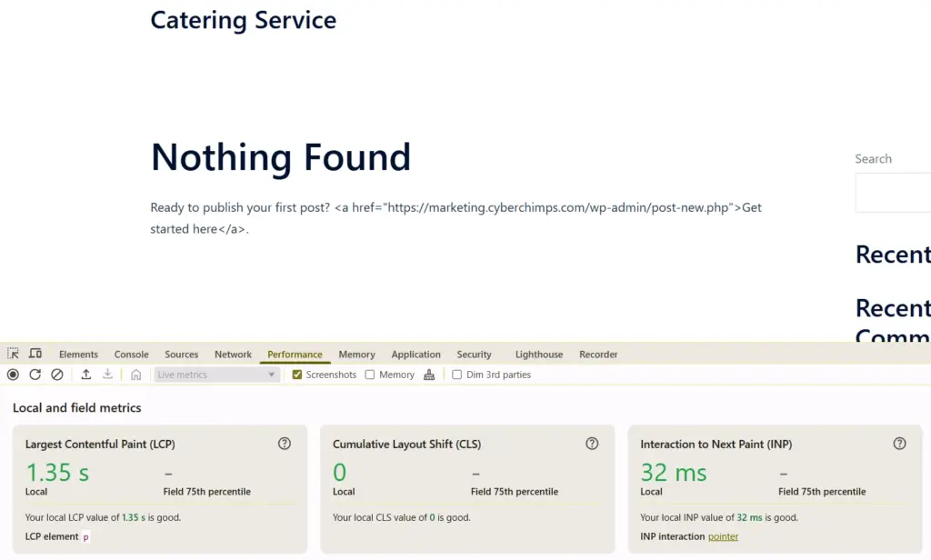
Task: Go to the performance home icon
Action: 136,375
